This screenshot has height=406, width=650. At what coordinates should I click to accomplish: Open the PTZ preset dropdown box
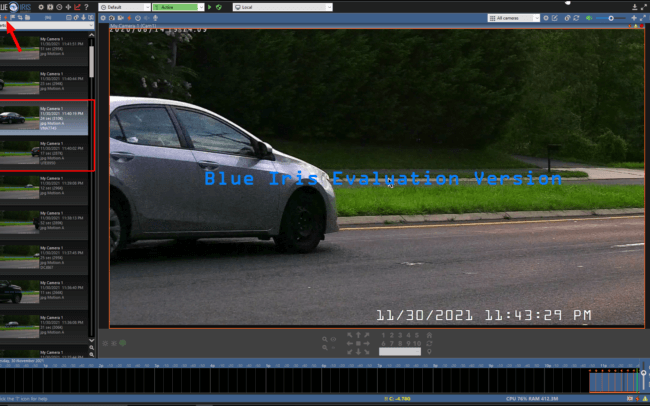(x=400, y=352)
